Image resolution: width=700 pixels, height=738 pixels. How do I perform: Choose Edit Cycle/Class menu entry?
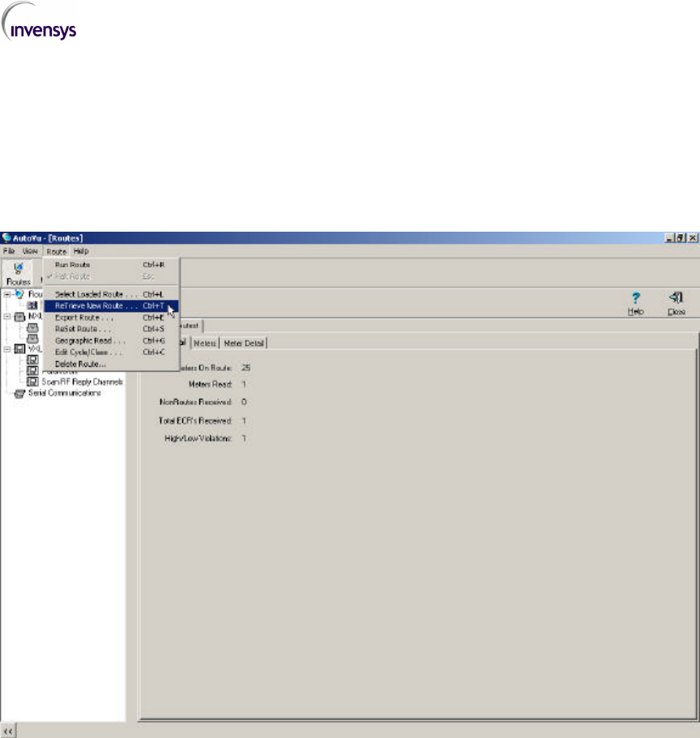coord(111,352)
